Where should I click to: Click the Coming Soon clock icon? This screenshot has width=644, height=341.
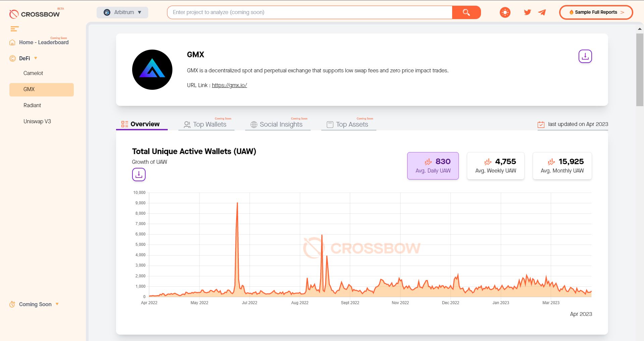pos(12,304)
